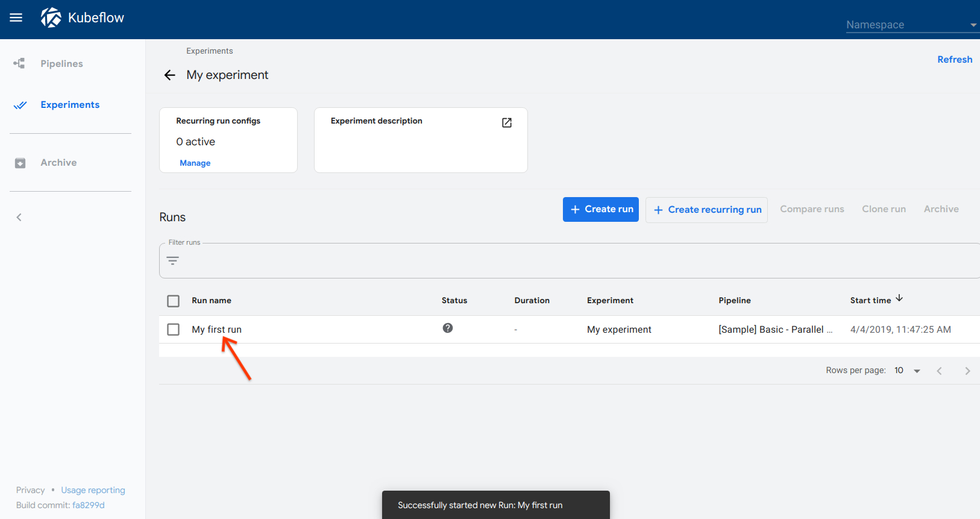Click into the Filter runs input field

573,262
